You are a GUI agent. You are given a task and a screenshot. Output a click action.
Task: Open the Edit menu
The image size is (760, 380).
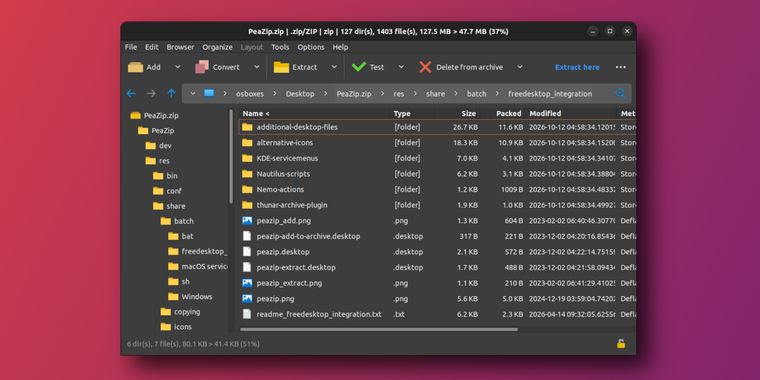[x=152, y=47]
